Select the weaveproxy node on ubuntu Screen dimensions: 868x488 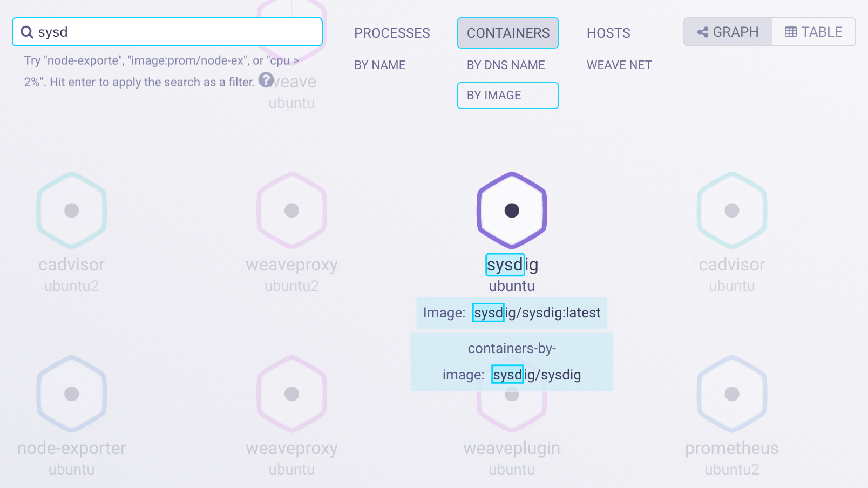pos(291,394)
